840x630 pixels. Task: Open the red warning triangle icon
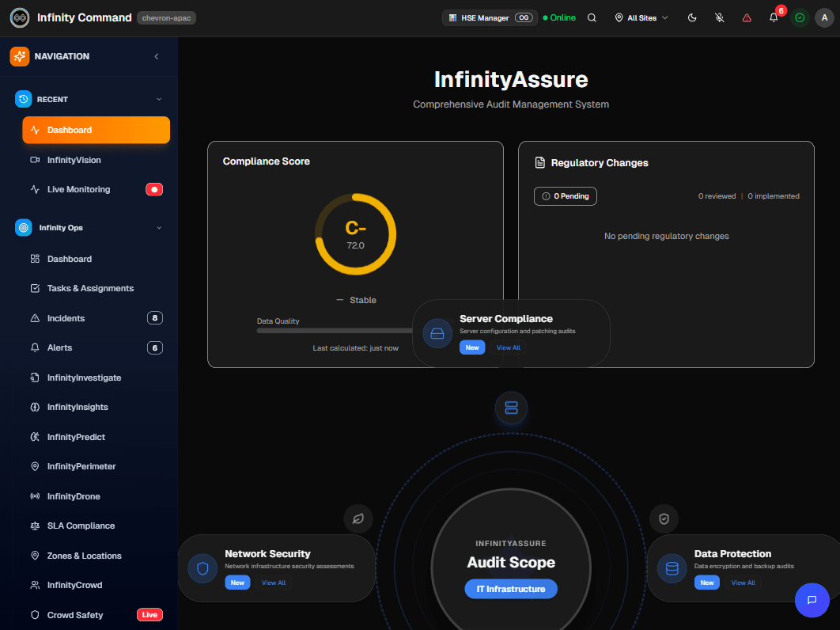click(747, 17)
